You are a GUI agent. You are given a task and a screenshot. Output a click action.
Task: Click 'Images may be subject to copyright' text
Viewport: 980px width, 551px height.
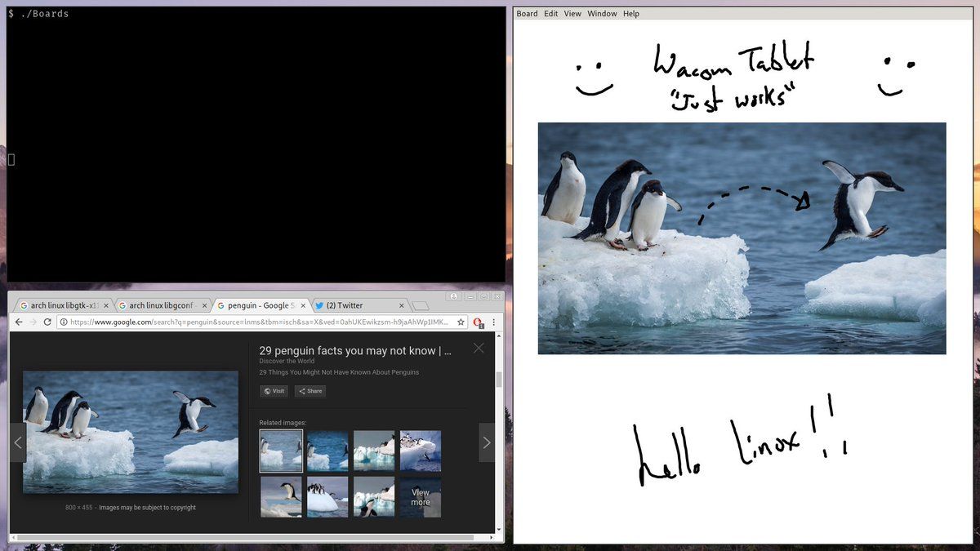click(148, 508)
